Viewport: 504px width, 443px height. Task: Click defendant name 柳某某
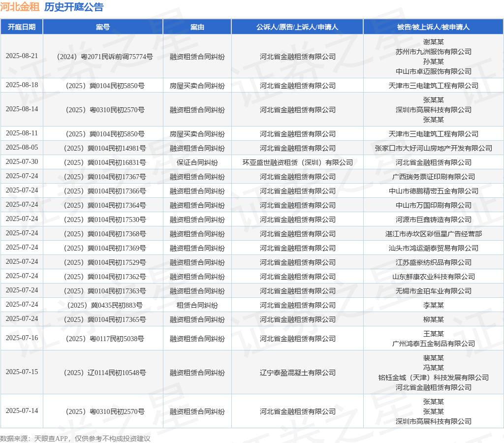(x=433, y=319)
